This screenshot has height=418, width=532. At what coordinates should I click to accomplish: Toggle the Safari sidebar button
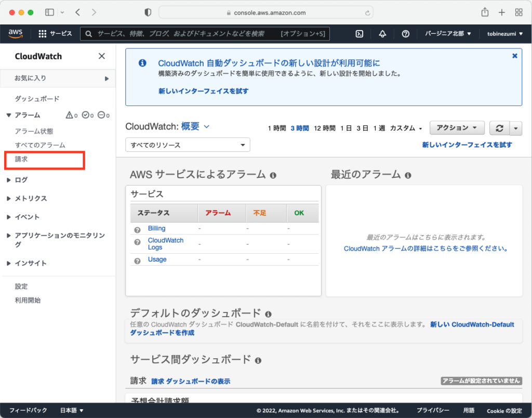click(x=49, y=12)
